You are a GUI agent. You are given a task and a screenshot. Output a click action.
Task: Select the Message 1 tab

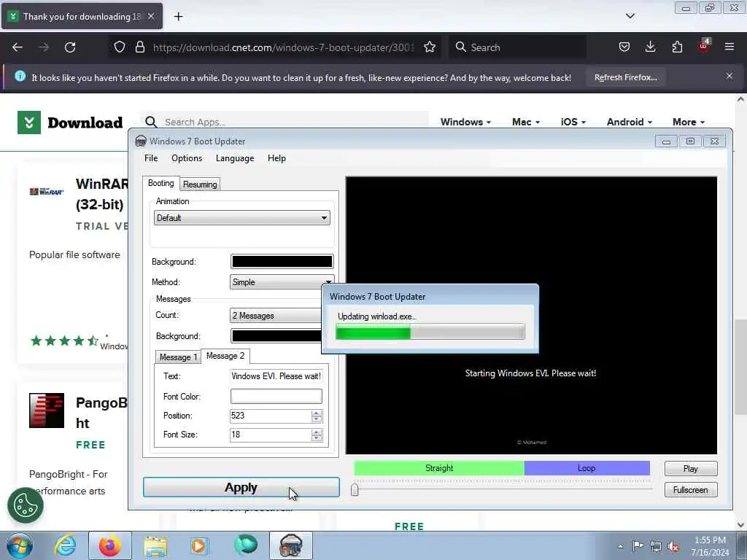pos(178,357)
